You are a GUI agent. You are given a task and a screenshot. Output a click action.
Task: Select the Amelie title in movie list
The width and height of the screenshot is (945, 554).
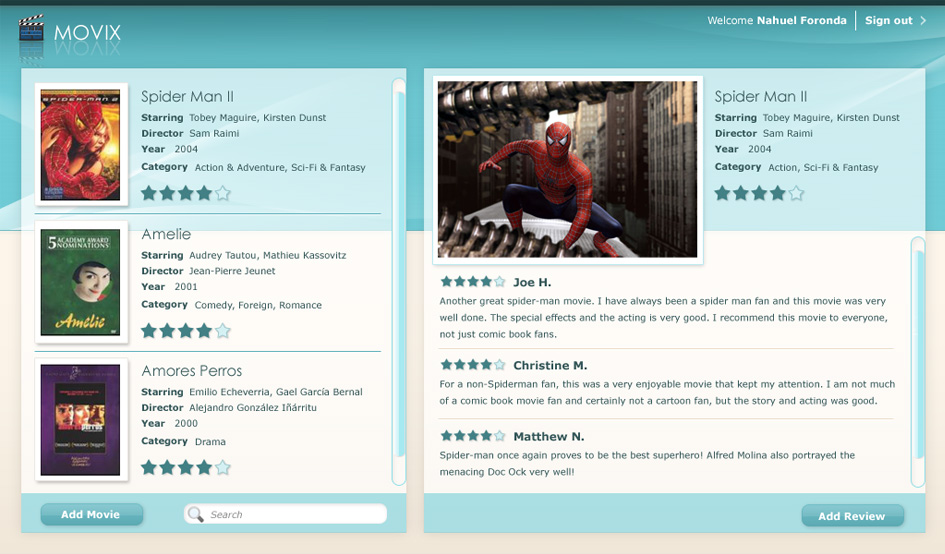[x=166, y=234]
